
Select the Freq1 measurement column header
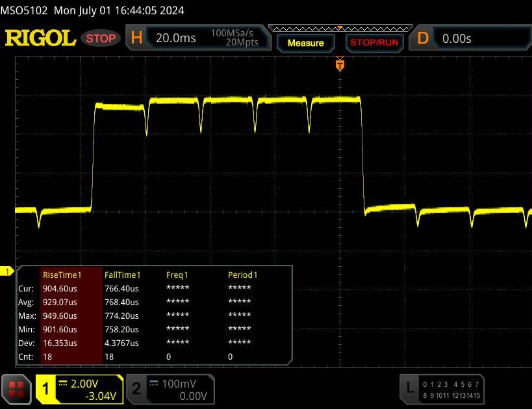(x=177, y=275)
